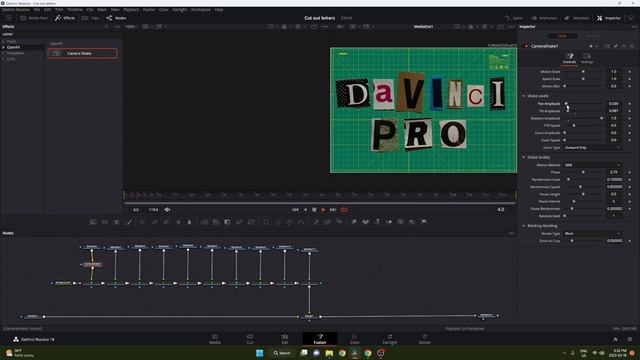Select the Templates category in Effects
640x360 pixels.
click(x=15, y=53)
